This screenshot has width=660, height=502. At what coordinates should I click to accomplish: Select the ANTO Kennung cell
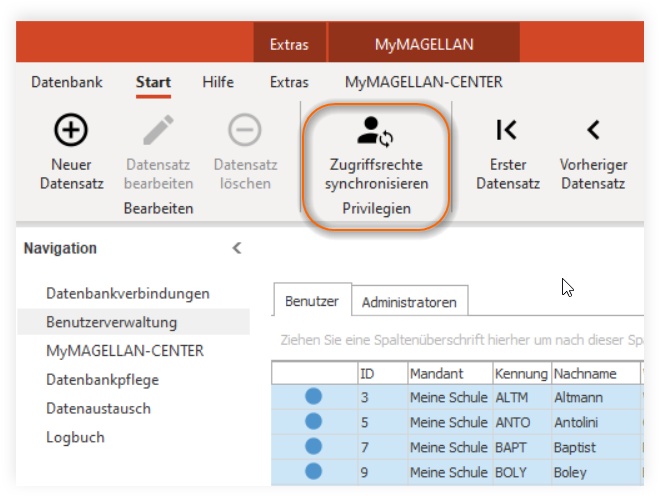pos(522,422)
